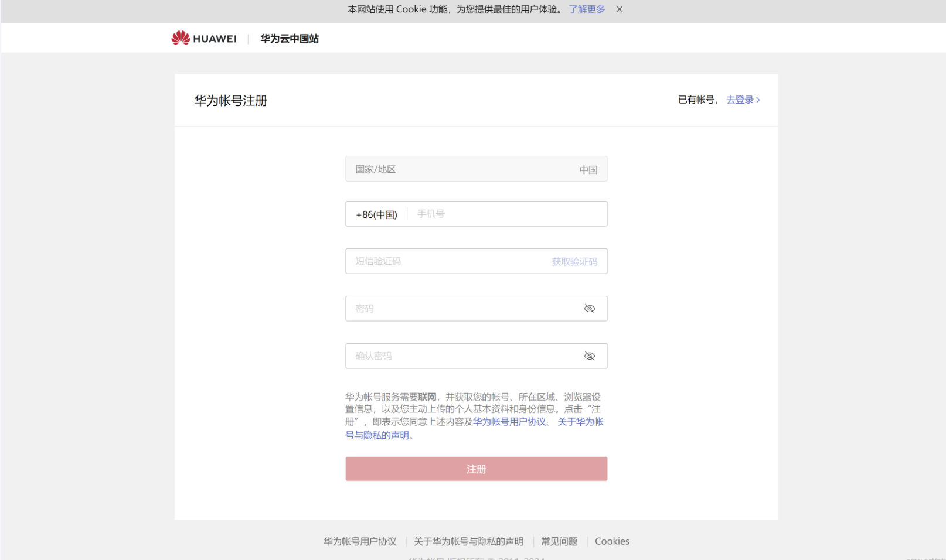946x560 pixels.
Task: Click into the 短信验证码 input field
Action: click(x=445, y=262)
